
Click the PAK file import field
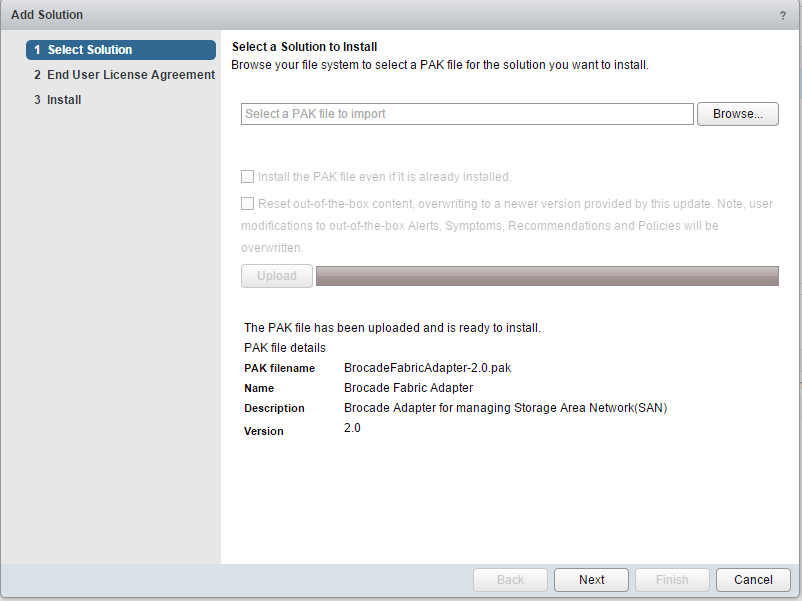click(x=467, y=114)
